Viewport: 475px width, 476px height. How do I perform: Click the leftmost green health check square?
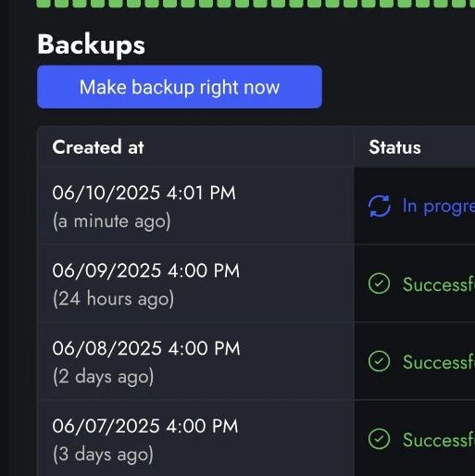tap(44, 4)
